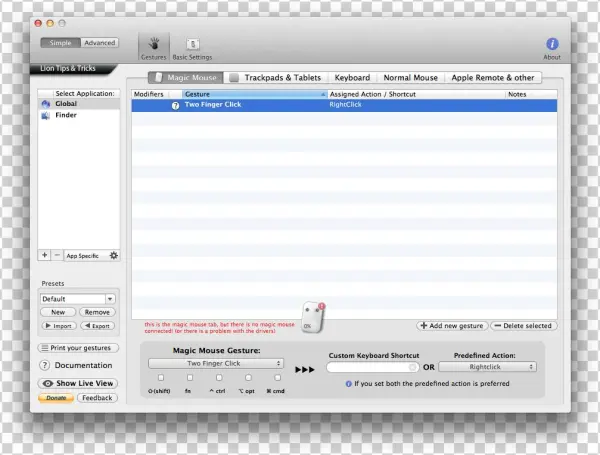Click the gear icon under application list
This screenshot has height=455, width=600.
click(x=113, y=256)
